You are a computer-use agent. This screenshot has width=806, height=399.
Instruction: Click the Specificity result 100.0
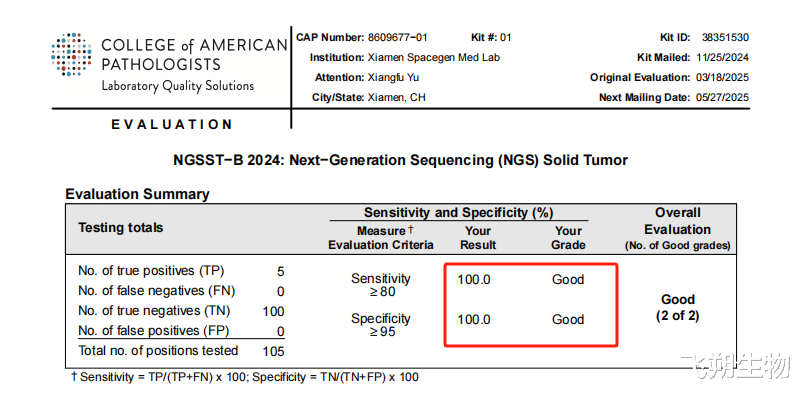click(474, 320)
